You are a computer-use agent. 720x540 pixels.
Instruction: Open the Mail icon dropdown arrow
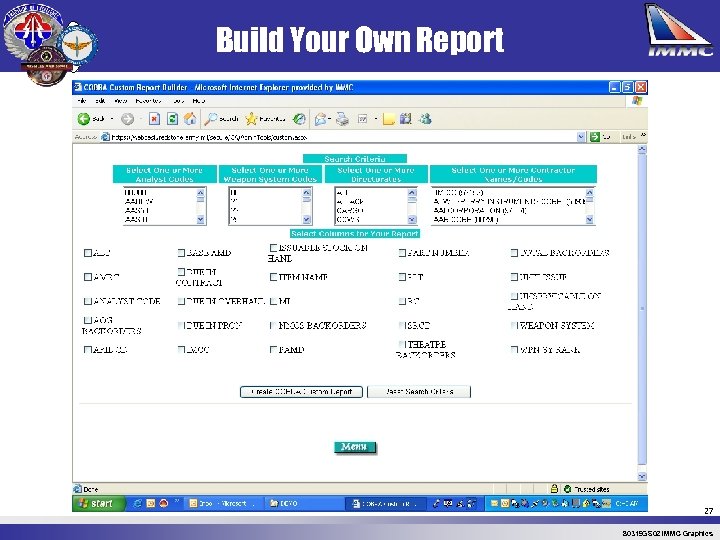point(330,119)
